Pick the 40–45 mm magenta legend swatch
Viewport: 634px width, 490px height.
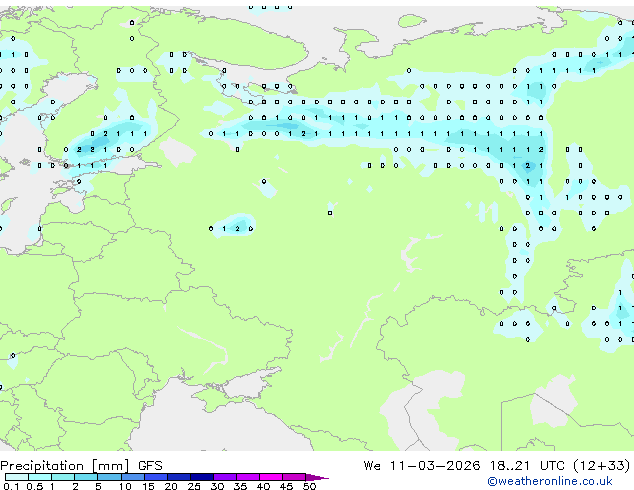271,477
